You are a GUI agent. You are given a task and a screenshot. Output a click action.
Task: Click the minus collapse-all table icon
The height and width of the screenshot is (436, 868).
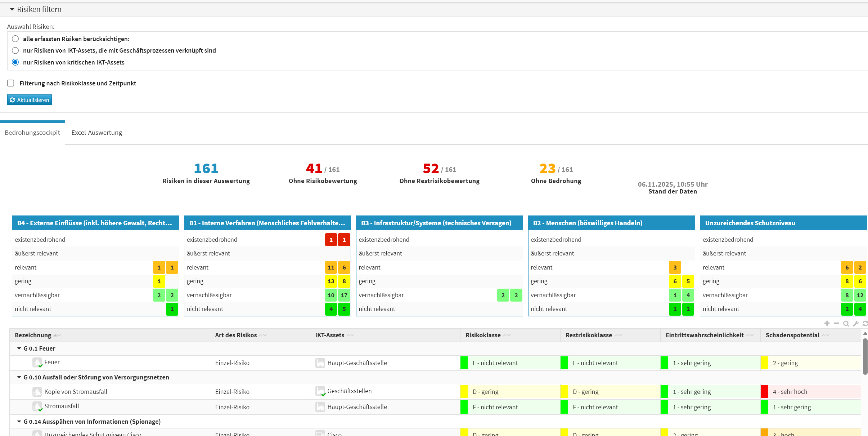click(x=836, y=324)
